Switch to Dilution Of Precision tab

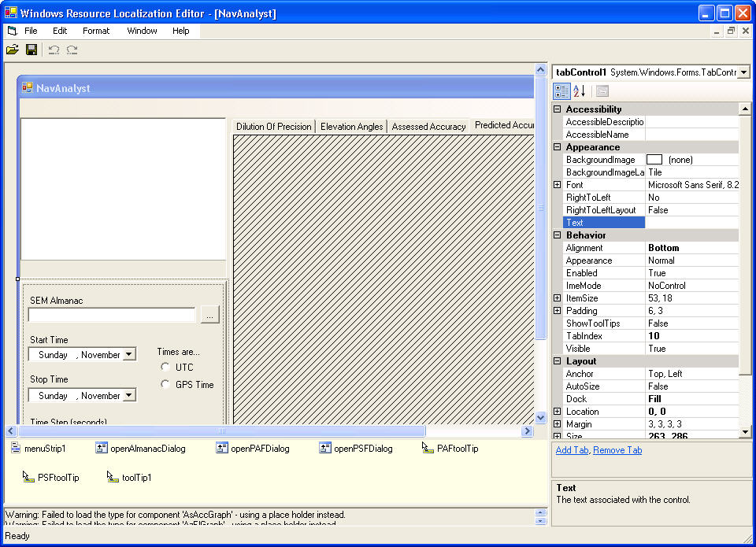coord(274,127)
